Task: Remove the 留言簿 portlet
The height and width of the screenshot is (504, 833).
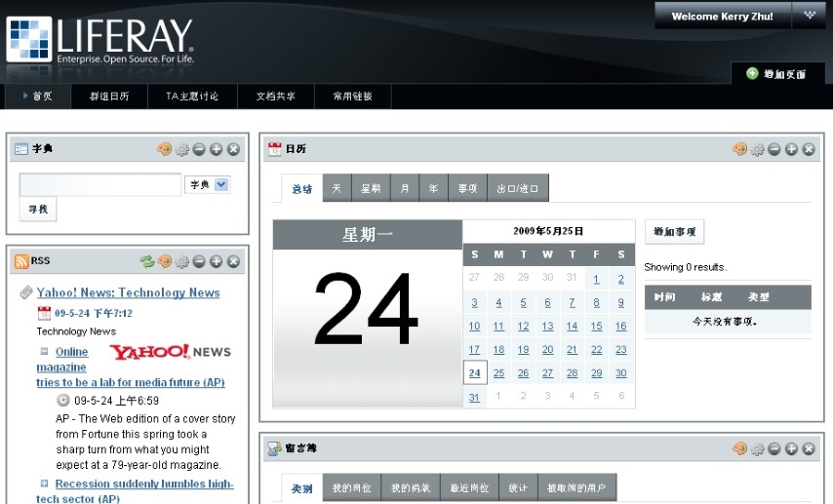Action: click(809, 448)
